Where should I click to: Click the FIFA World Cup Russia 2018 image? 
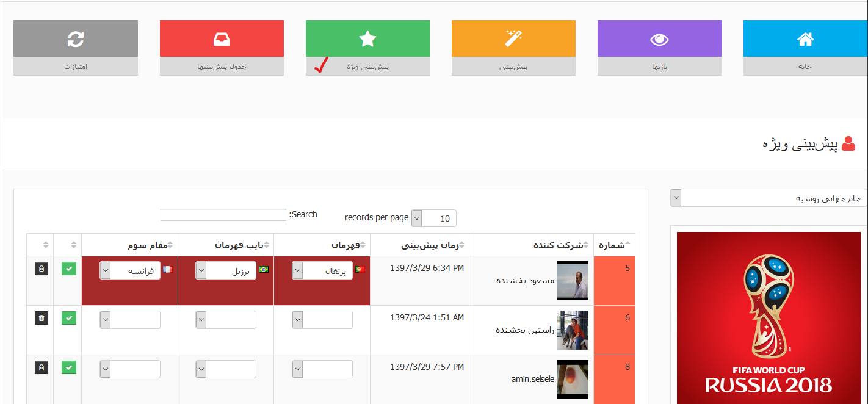769,317
